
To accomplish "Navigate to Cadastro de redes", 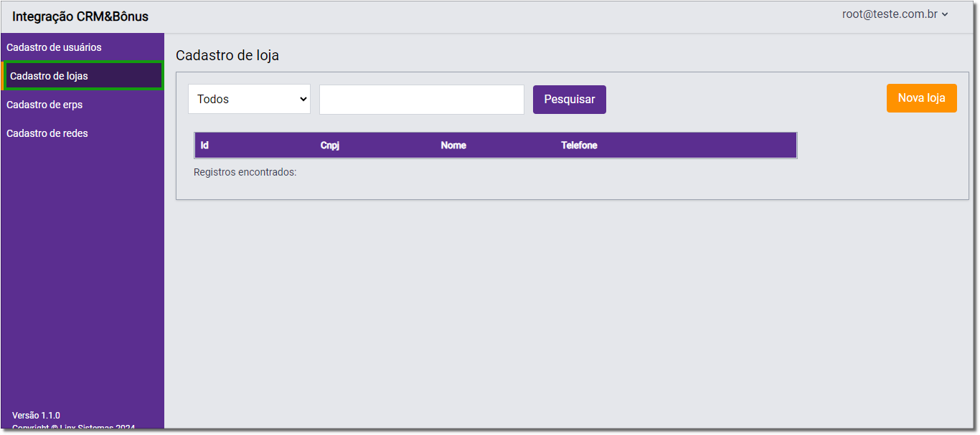I will coord(47,133).
